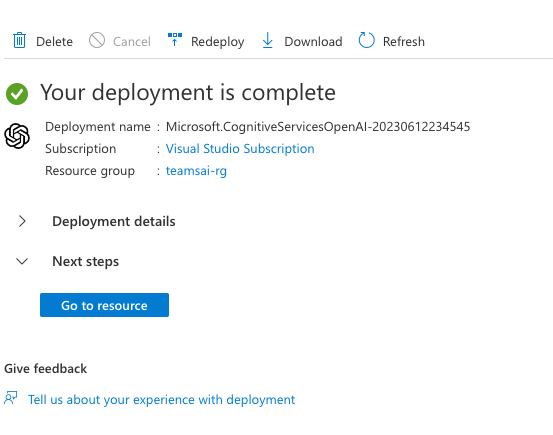This screenshot has height=435, width=553.
Task: Open the teamsai-rg resource group link
Action: coord(196,171)
